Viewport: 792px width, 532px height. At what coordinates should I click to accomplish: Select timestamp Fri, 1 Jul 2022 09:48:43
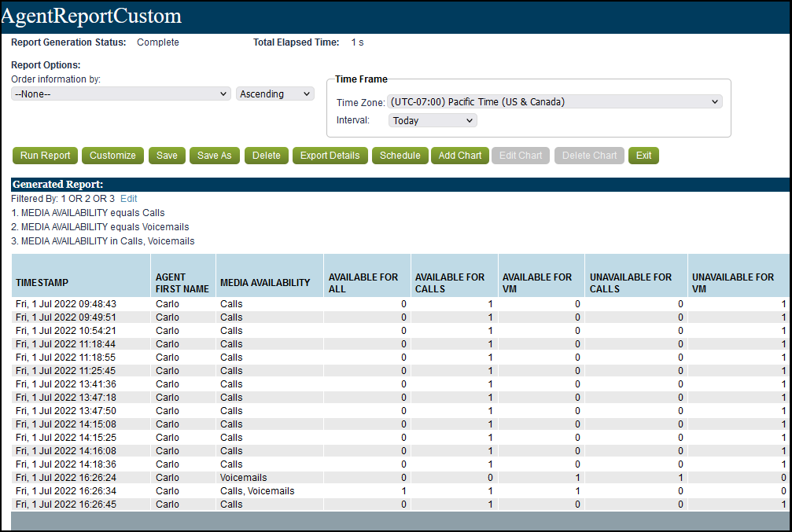point(66,304)
